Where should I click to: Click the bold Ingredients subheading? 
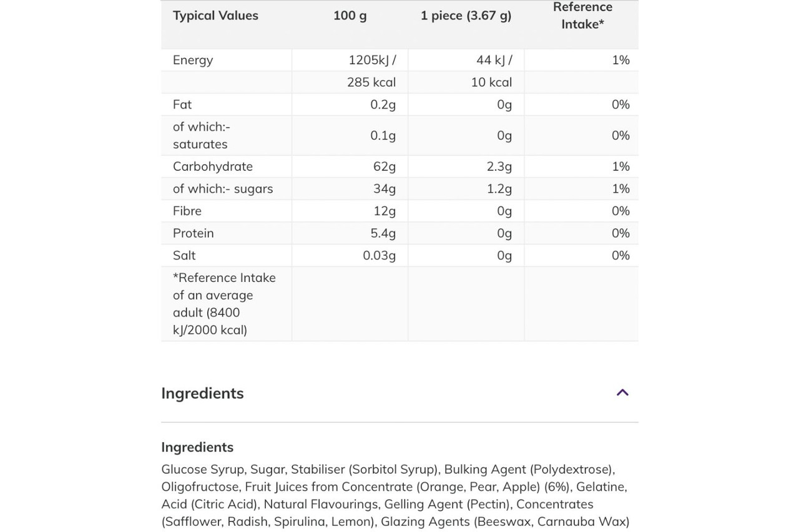[197, 447]
